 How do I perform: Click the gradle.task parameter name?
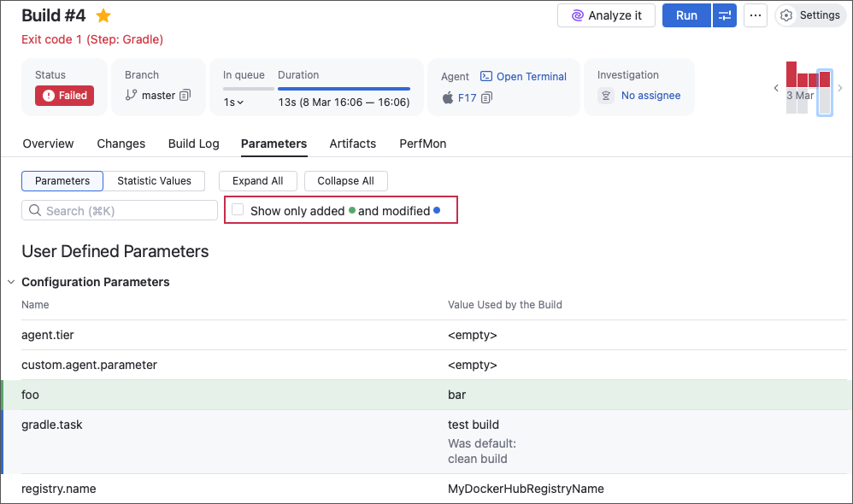pos(51,425)
